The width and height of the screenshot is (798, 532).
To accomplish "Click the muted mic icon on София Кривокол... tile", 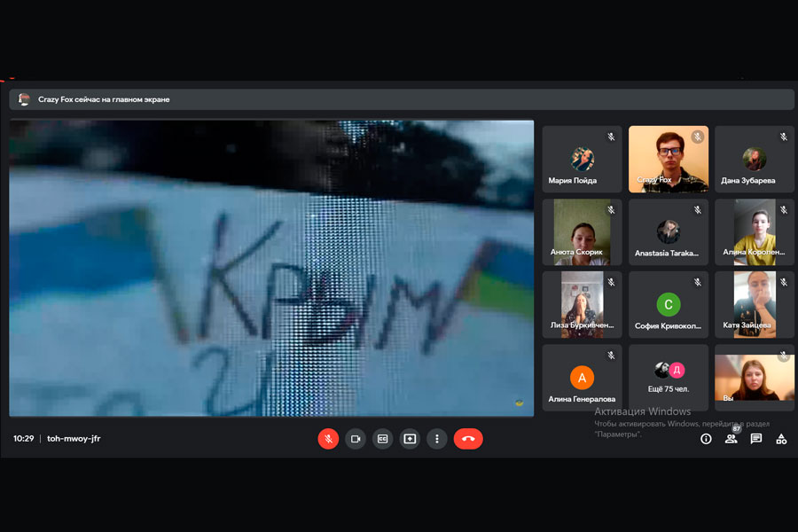I will pyautogui.click(x=698, y=282).
